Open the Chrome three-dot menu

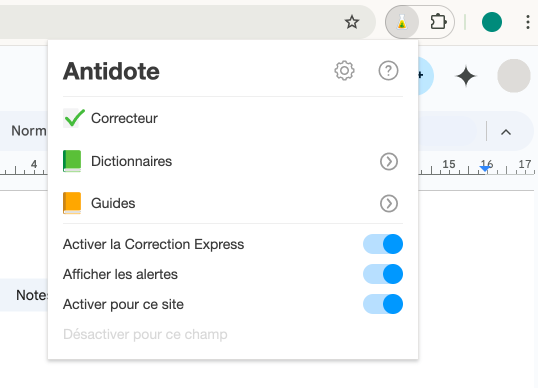pos(528,22)
